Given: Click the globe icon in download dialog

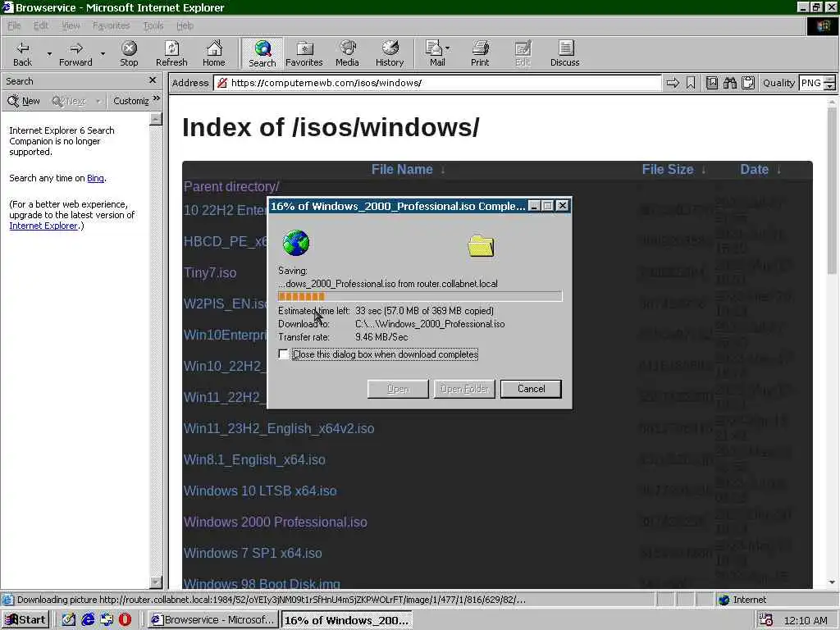Looking at the screenshot, I should pyautogui.click(x=295, y=243).
